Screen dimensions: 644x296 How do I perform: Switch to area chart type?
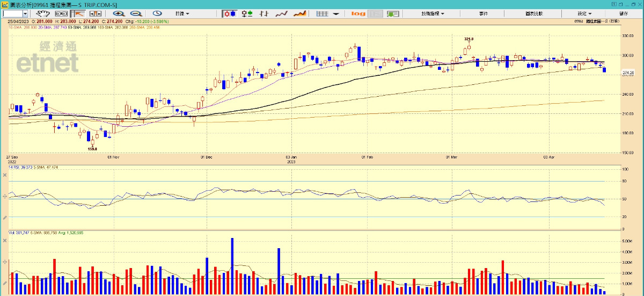click(300, 13)
